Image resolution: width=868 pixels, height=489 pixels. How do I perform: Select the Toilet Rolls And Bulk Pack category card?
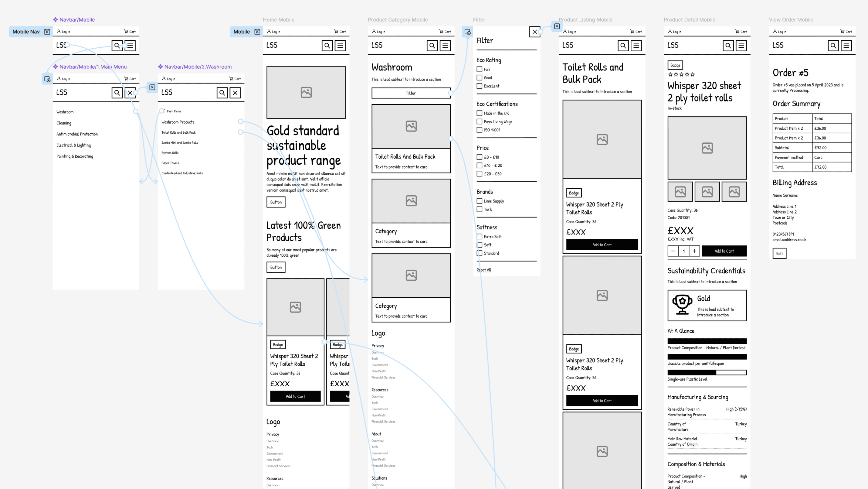point(411,138)
